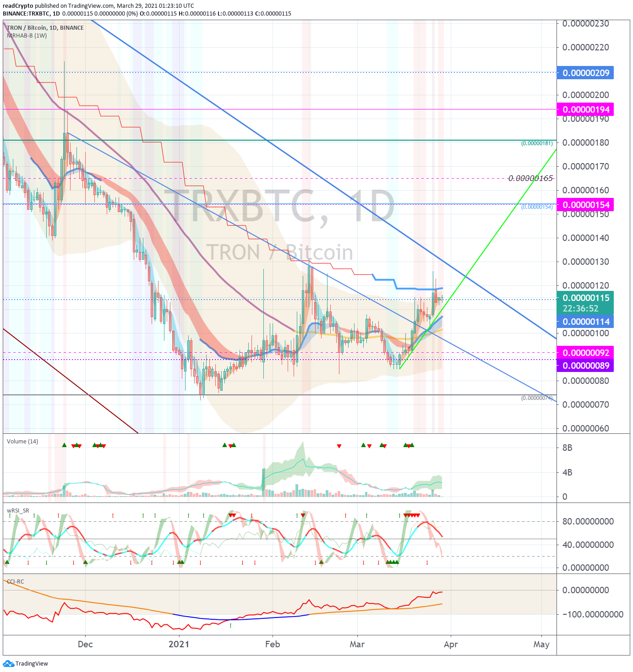
Task: Click the 4B volume axis label
Action: (567, 472)
